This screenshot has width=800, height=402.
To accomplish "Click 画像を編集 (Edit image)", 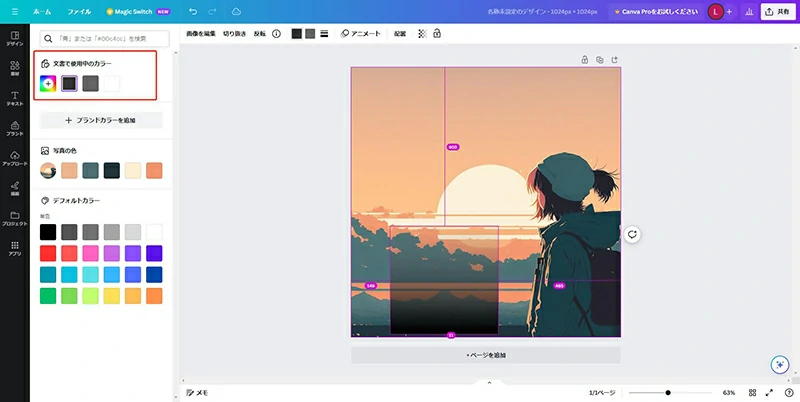I will 201,34.
